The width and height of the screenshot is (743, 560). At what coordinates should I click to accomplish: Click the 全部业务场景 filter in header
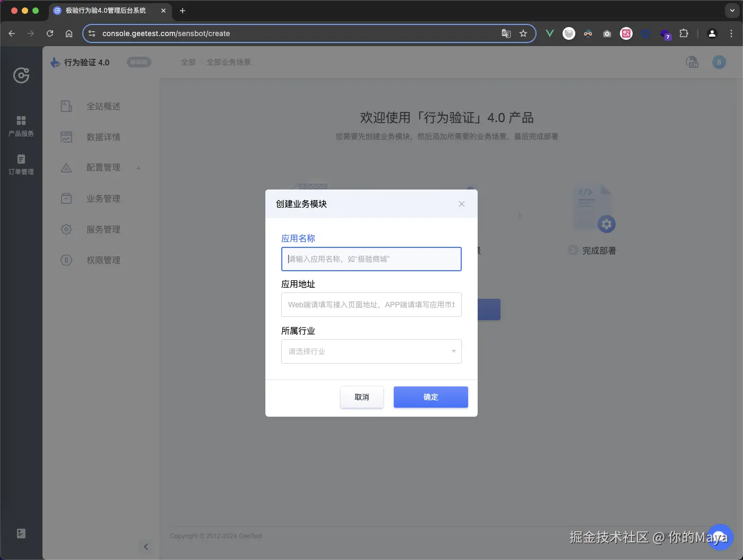229,62
